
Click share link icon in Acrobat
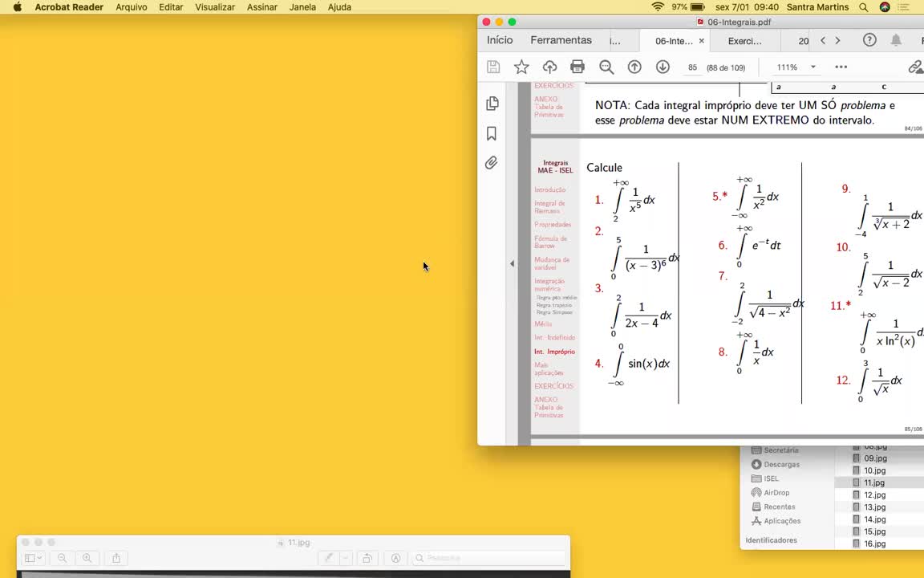click(x=916, y=67)
